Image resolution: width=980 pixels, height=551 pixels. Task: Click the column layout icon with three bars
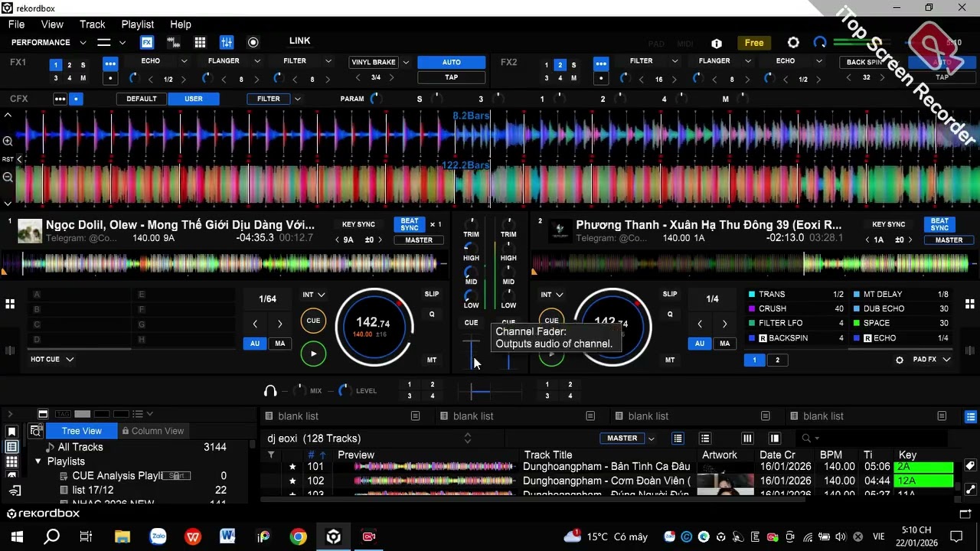pos(747,439)
